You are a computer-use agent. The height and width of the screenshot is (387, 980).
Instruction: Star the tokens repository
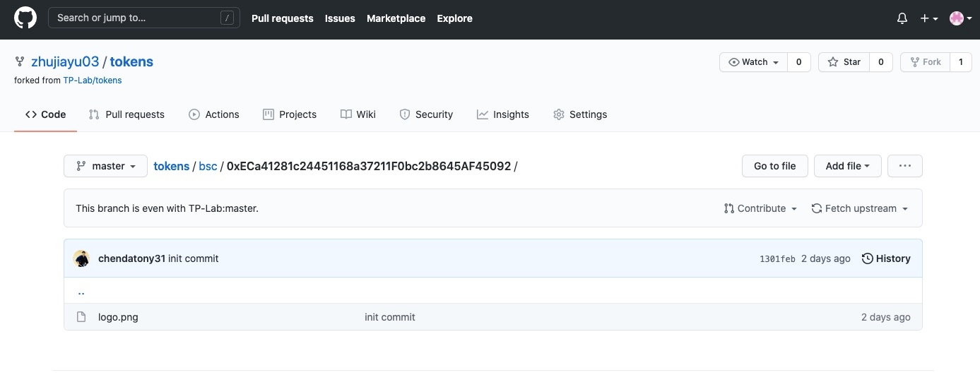click(844, 62)
